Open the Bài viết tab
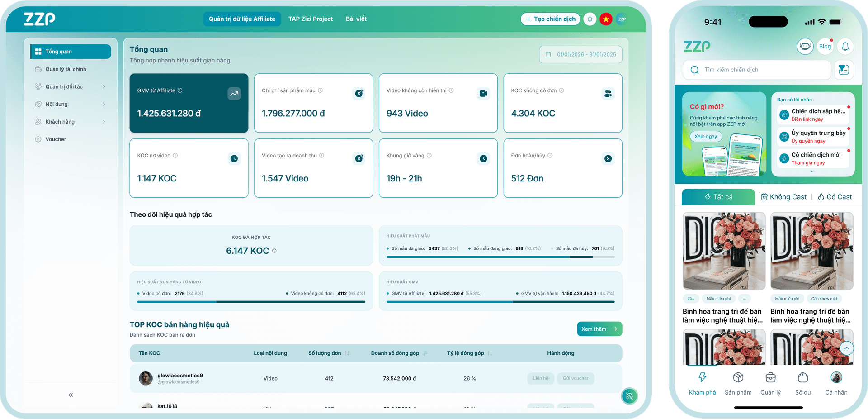The height and width of the screenshot is (419, 868). 356,19
